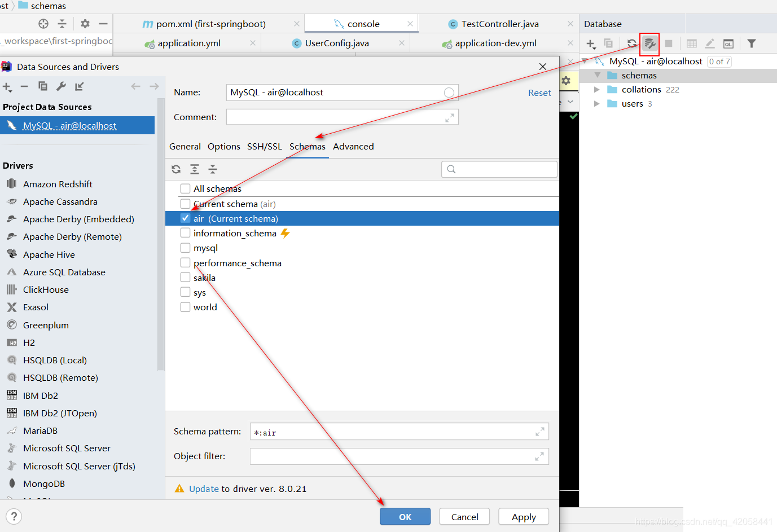Uncheck the air (Current schema) checkbox
The image size is (777, 532).
185,218
